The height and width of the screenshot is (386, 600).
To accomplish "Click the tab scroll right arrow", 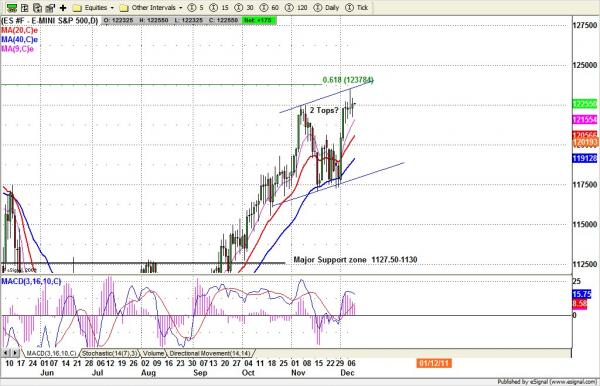I will (x=15, y=353).
